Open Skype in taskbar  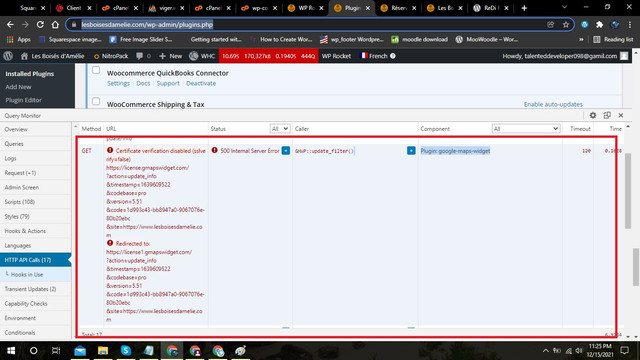pyautogui.click(x=126, y=351)
